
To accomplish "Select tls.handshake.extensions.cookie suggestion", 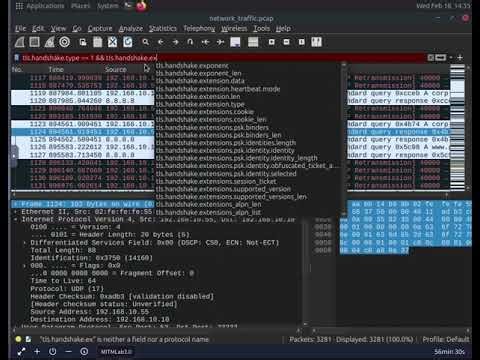I will (x=205, y=112).
